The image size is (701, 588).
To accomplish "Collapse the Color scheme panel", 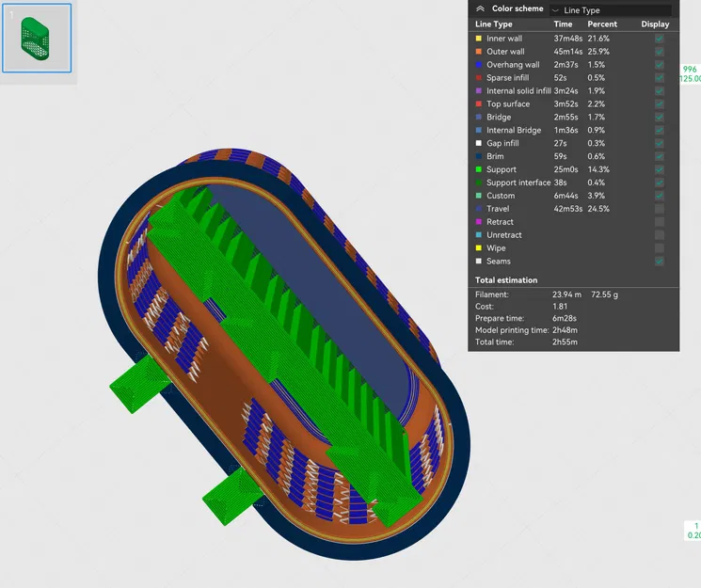I will point(480,8).
